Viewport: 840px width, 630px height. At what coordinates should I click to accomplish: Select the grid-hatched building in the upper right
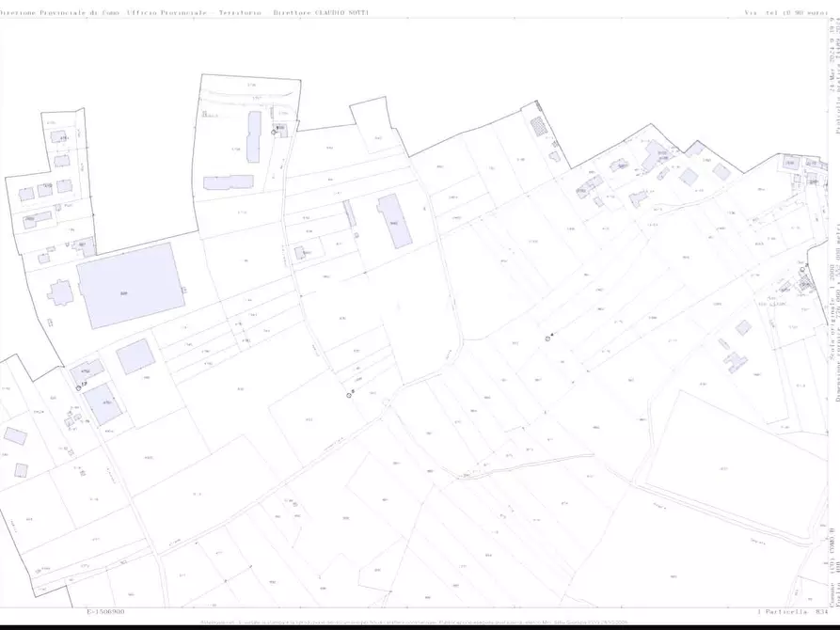(537, 126)
